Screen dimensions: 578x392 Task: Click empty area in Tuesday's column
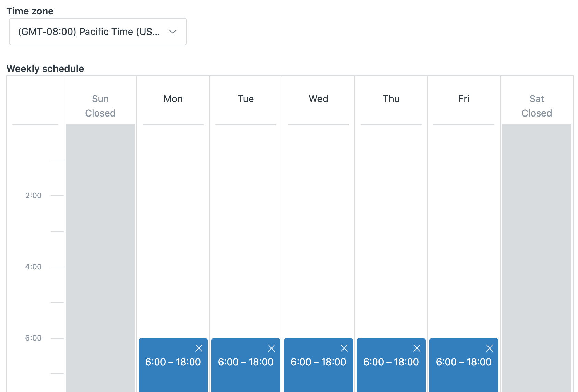click(x=245, y=223)
